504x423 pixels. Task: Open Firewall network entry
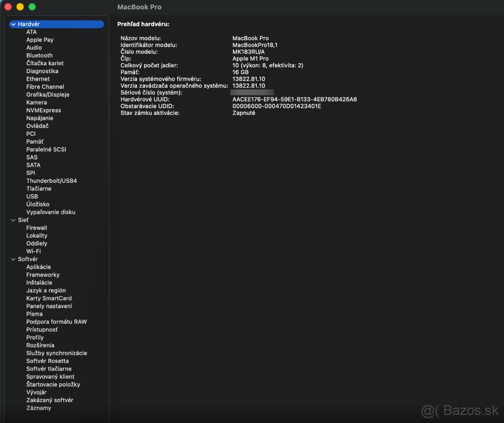(x=37, y=228)
